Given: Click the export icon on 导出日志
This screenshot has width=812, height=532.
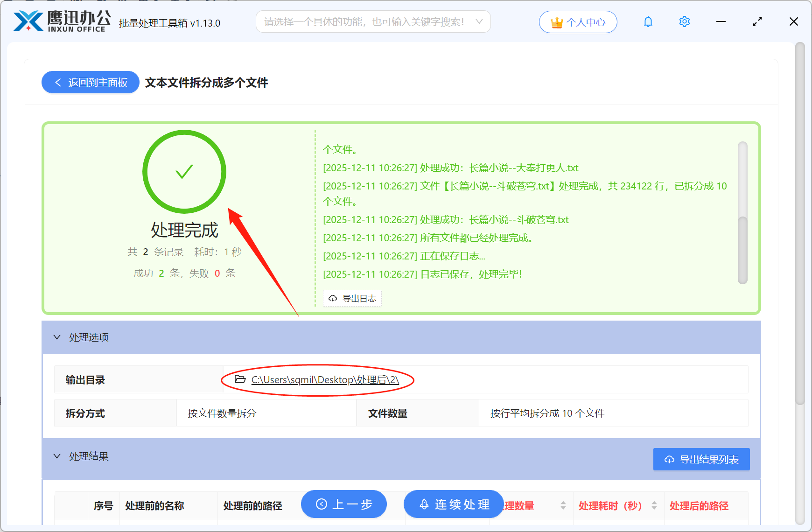Looking at the screenshot, I should [x=332, y=298].
